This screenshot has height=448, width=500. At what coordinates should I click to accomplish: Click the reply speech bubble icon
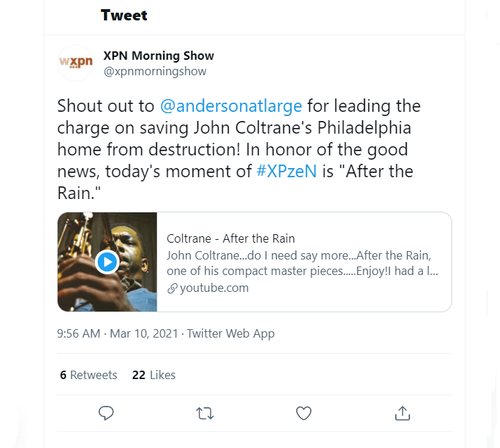106,413
